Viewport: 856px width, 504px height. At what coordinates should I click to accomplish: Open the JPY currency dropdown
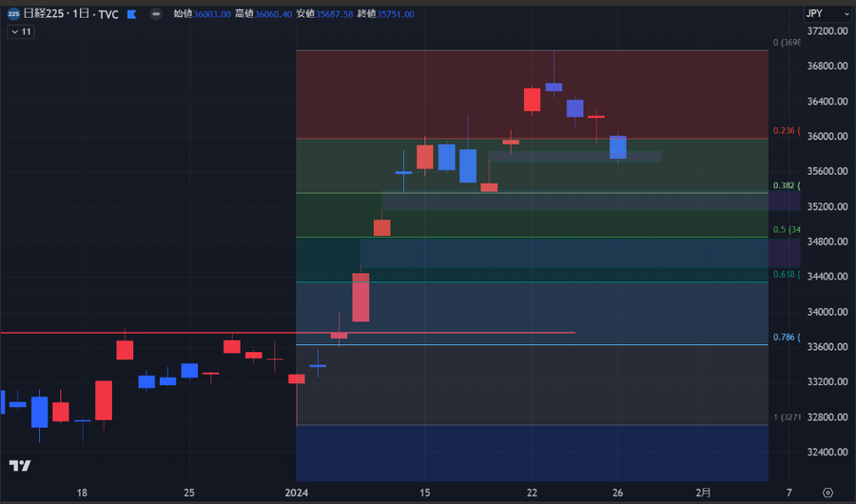(x=826, y=13)
